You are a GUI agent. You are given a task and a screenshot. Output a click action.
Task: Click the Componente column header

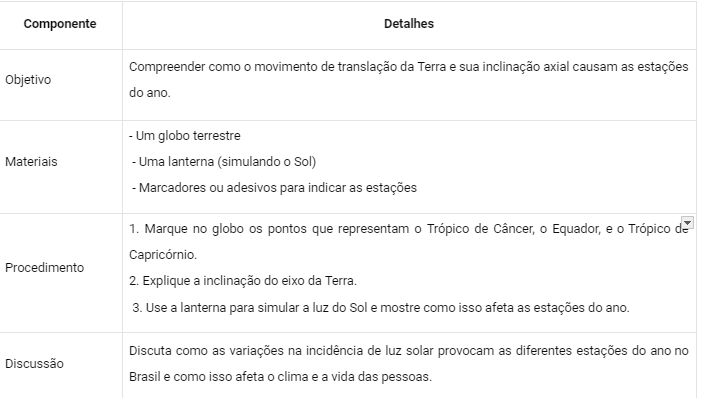coord(60,24)
